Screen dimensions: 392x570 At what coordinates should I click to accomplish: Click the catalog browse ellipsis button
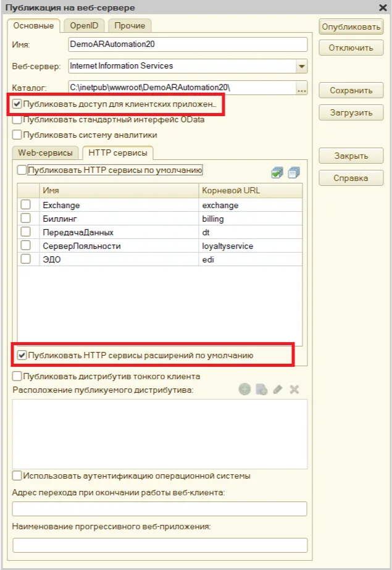[301, 90]
